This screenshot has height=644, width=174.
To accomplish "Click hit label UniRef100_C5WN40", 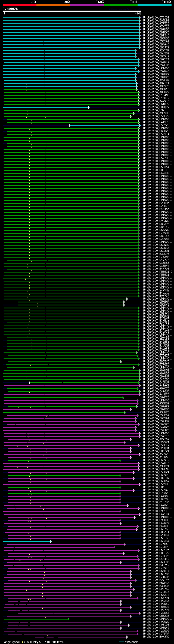I will (x=156, y=71).
